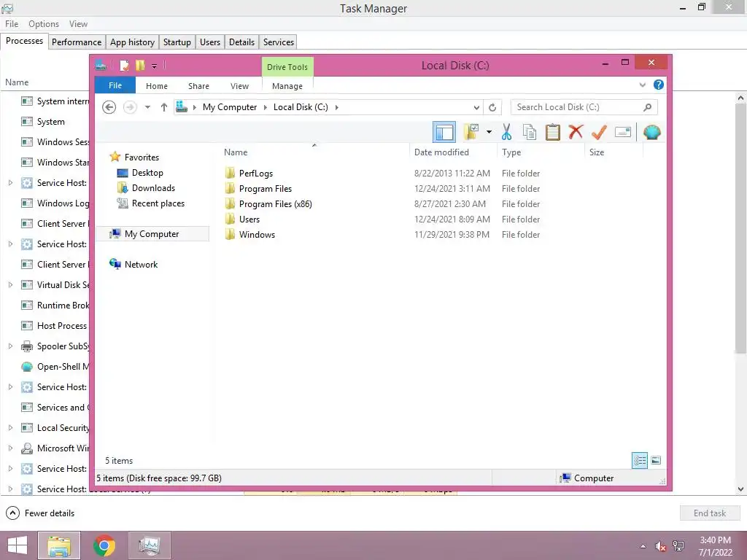747x560 pixels.
Task: Open Chrome from the taskbar
Action: pyautogui.click(x=104, y=545)
